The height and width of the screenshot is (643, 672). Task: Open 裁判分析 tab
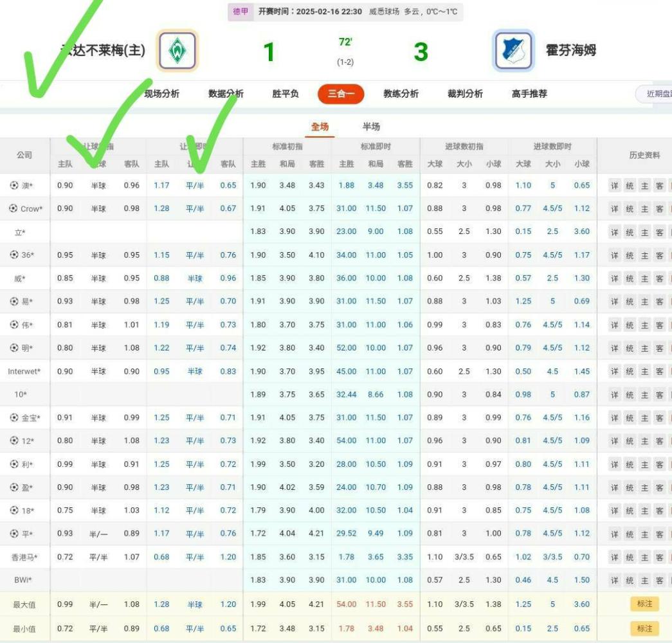465,93
